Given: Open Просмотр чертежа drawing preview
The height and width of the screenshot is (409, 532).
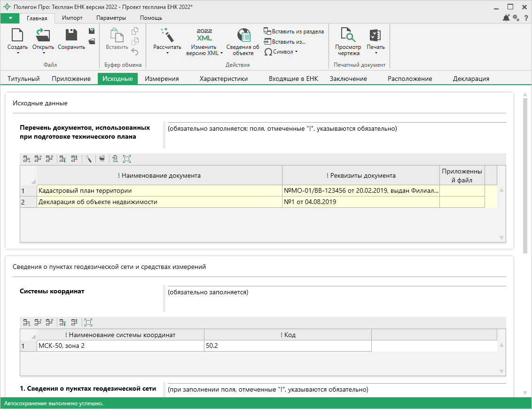Looking at the screenshot, I should 348,41.
